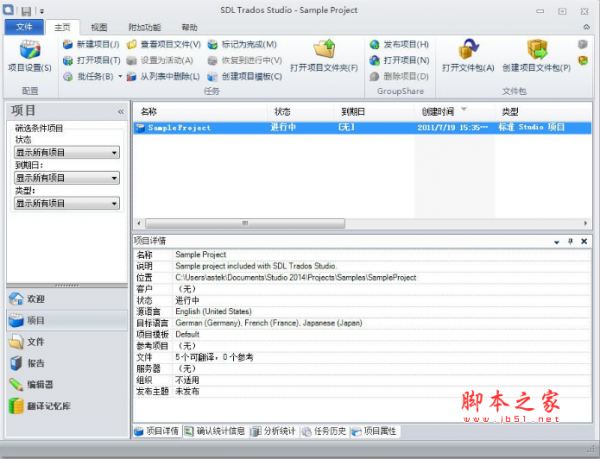Click Set as Active (设置为活动)
This screenshot has height=459, width=600.
click(160, 60)
